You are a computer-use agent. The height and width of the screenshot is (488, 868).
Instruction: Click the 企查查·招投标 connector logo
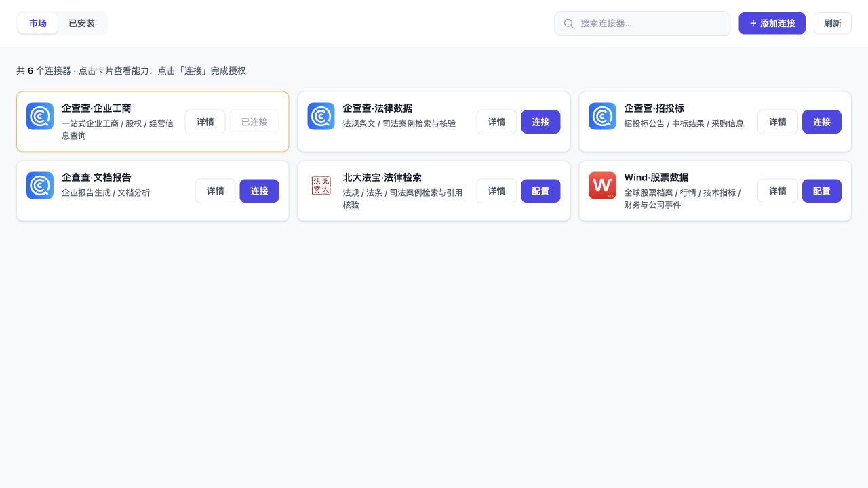pos(602,117)
